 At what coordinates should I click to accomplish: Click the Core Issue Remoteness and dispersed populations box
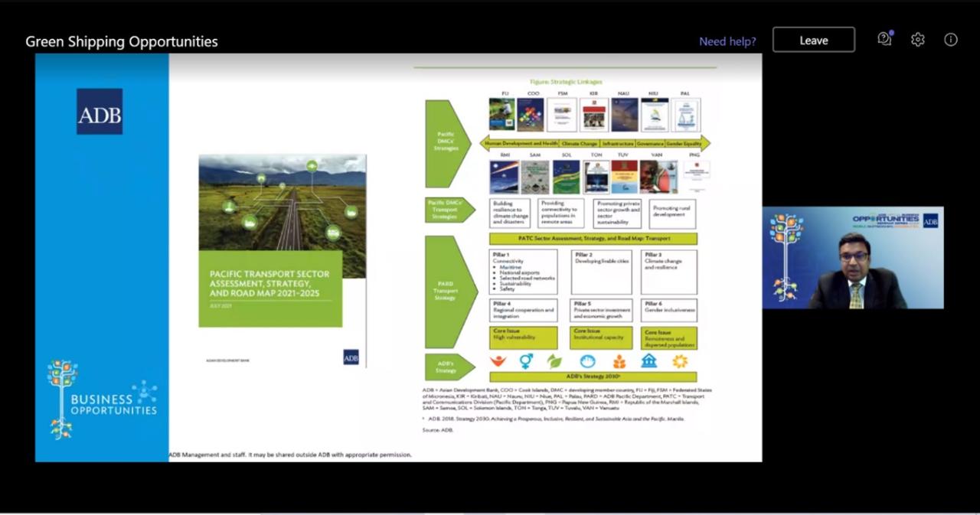(669, 337)
